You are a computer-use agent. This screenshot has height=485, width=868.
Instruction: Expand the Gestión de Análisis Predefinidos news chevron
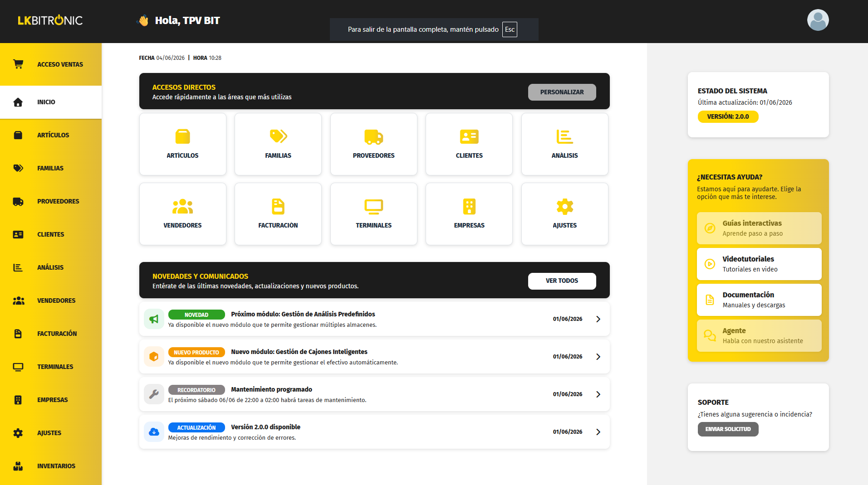coord(598,319)
